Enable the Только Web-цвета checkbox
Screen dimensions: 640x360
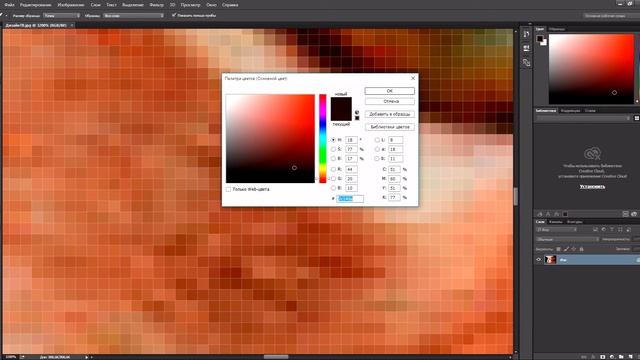click(x=229, y=189)
